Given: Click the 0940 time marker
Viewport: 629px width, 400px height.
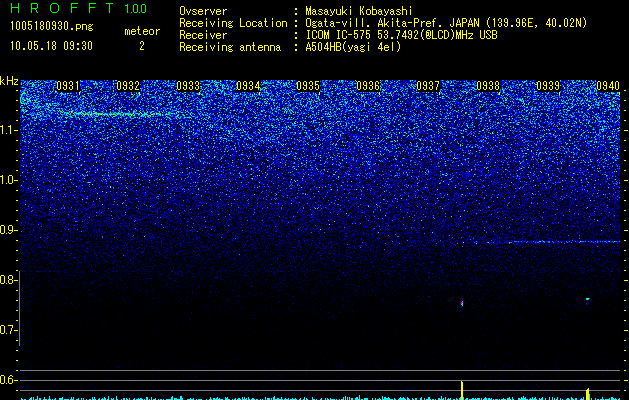Looking at the screenshot, I should (608, 86).
